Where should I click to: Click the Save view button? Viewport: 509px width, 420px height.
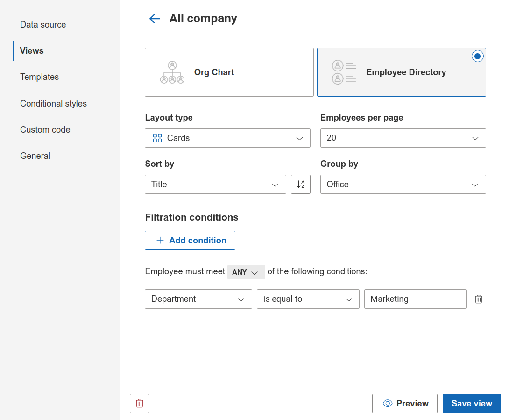(472, 404)
